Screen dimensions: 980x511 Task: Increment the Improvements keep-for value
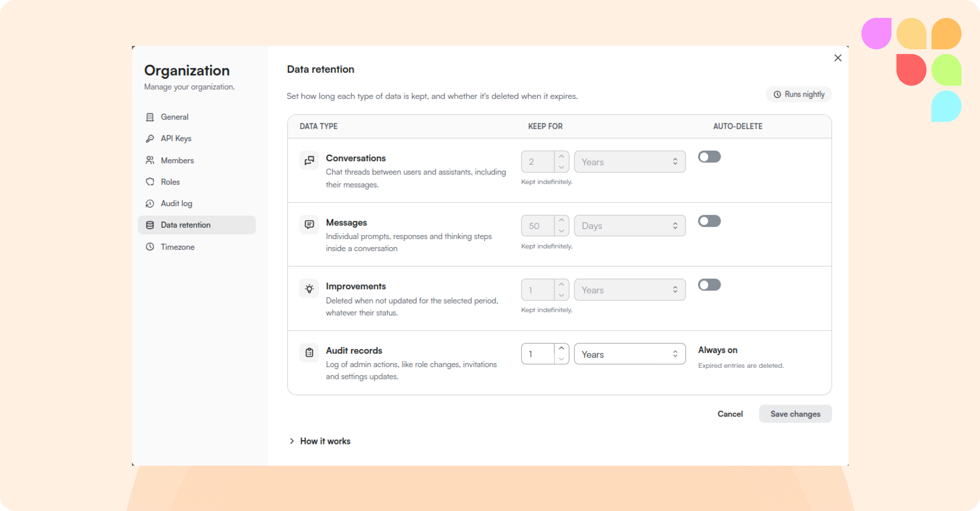(x=561, y=285)
